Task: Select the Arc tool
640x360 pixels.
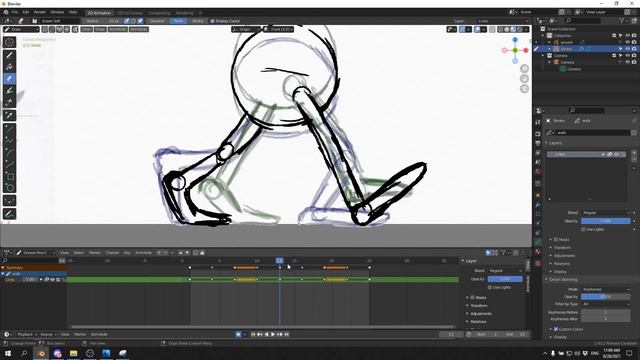Action: coord(9,153)
